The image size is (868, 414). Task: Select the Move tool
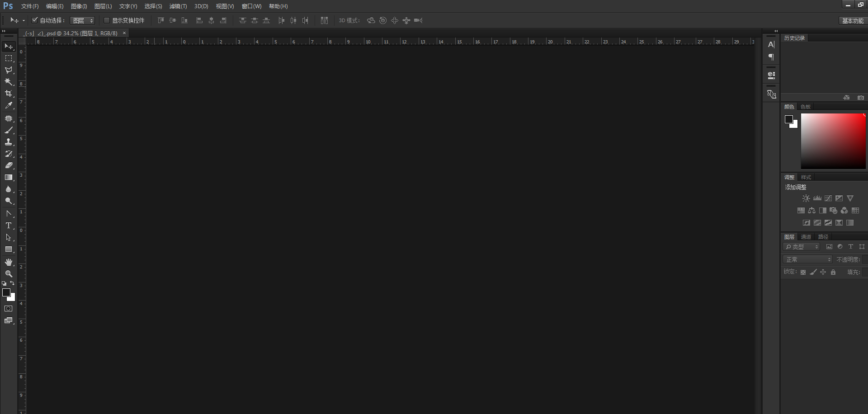9,47
